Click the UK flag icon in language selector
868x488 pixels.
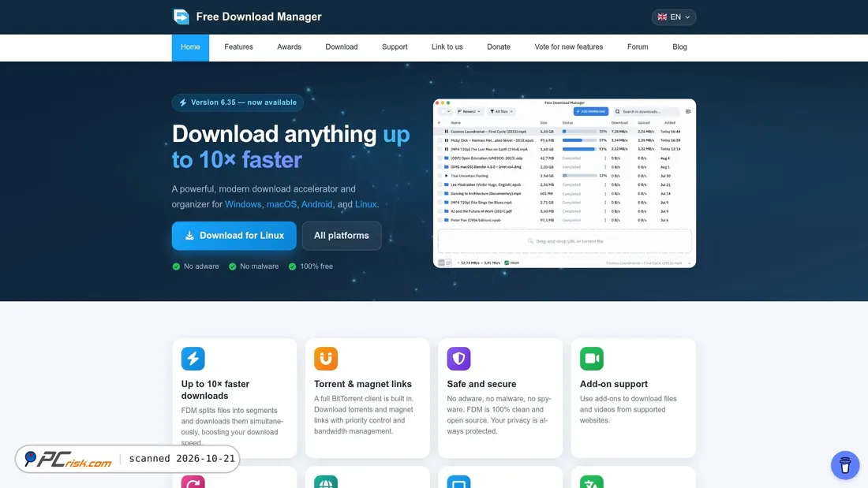(x=662, y=17)
